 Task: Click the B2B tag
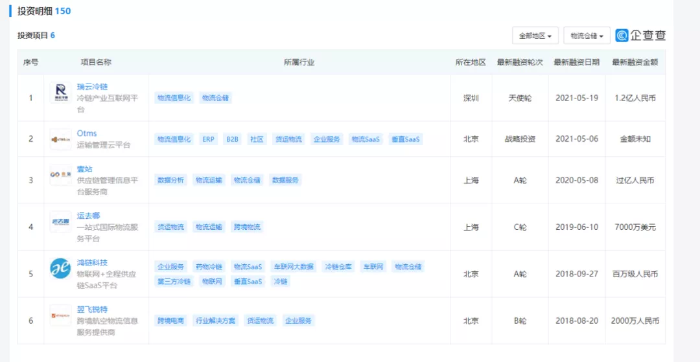232,139
